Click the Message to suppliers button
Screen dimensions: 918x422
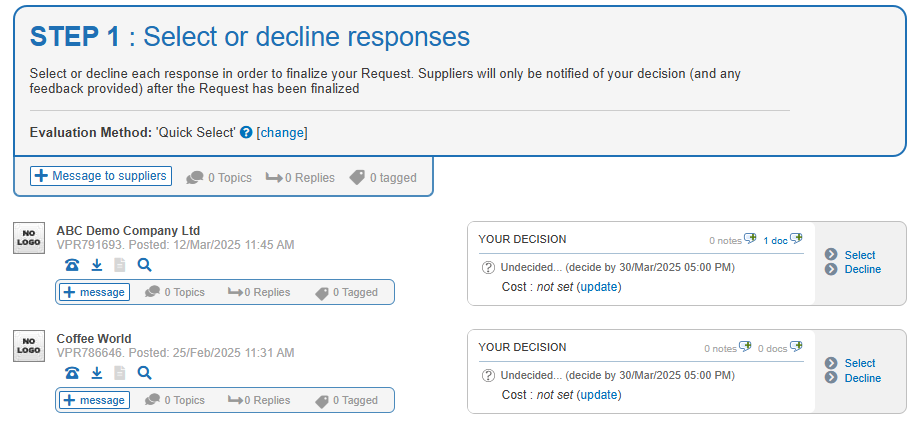coord(101,176)
